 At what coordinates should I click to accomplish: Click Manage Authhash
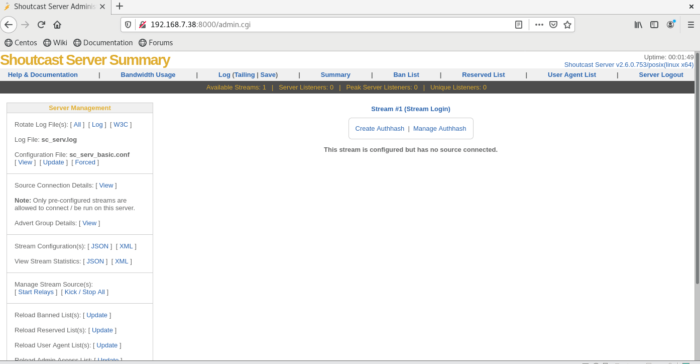[439, 128]
